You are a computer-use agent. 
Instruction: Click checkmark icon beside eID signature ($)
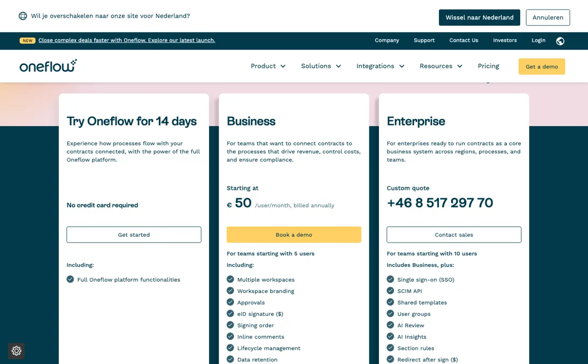coord(230,313)
